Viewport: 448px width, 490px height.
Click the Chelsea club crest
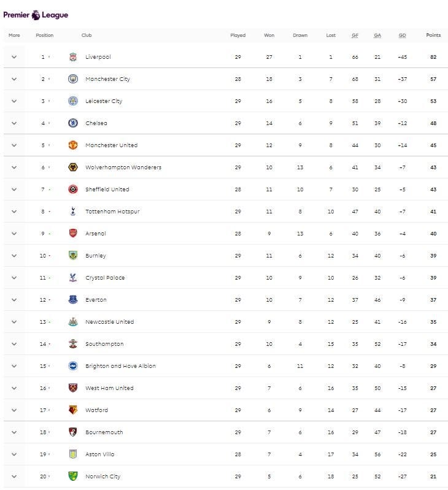[73, 123]
